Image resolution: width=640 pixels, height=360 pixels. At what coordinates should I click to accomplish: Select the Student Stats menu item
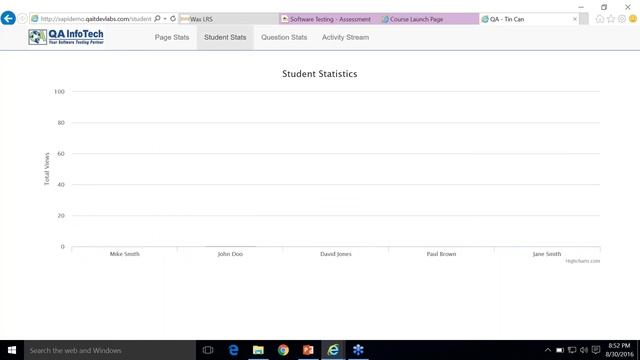(x=225, y=37)
